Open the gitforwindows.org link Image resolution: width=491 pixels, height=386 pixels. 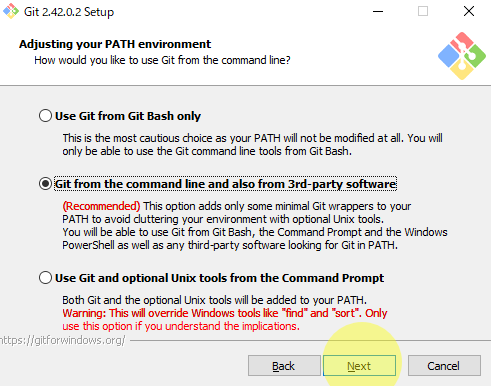(x=63, y=340)
